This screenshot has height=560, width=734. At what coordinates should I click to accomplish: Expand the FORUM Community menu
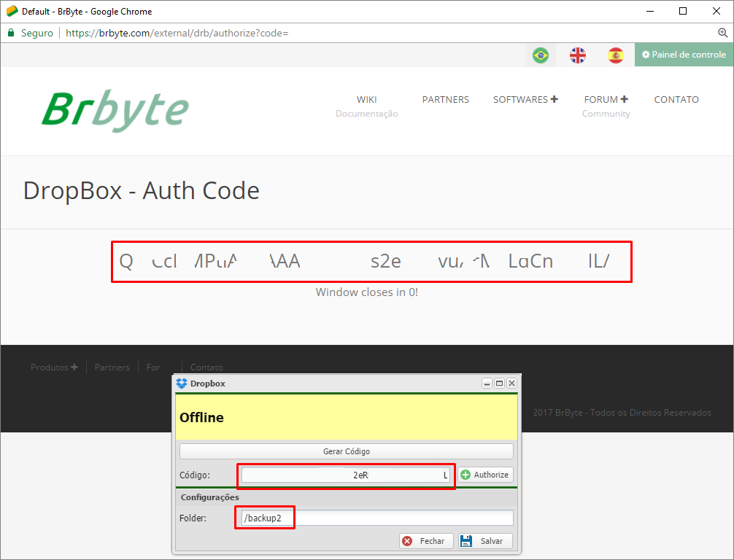(606, 100)
